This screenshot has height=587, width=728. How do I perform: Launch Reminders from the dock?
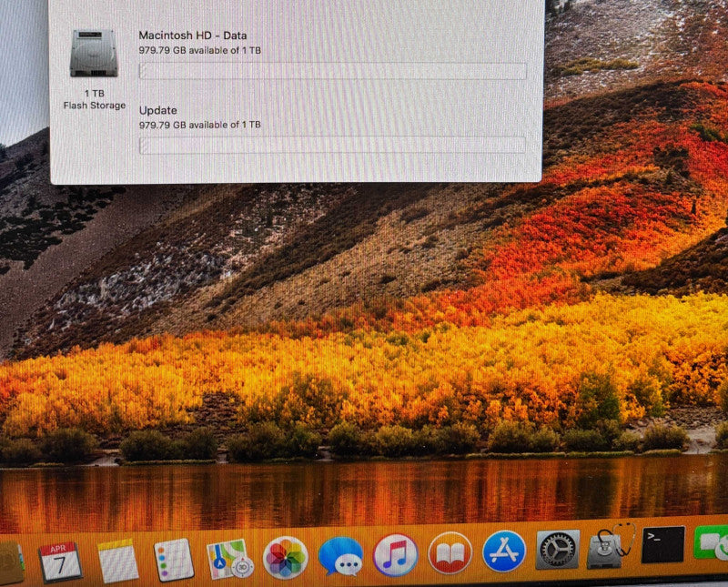(173, 560)
